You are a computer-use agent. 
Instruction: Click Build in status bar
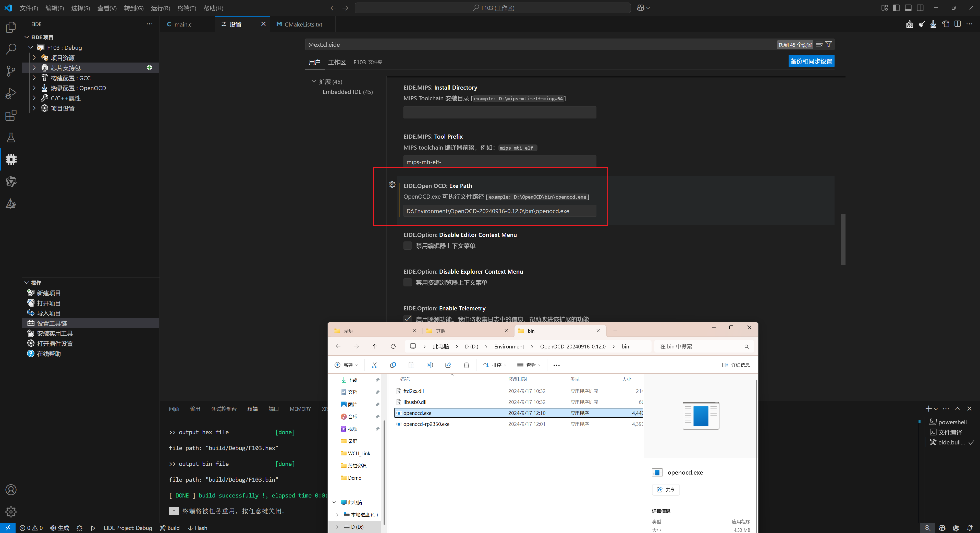(x=170, y=528)
